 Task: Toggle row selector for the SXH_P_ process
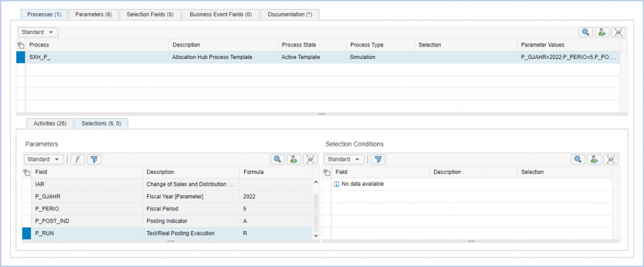pos(21,57)
